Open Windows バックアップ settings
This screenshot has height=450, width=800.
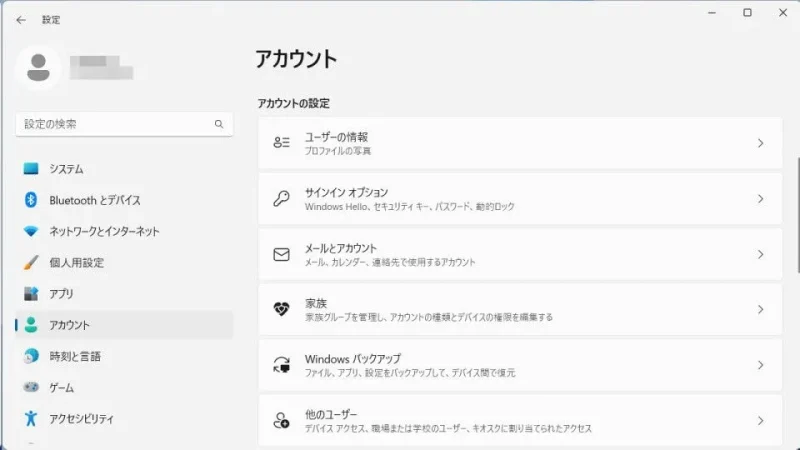pyautogui.click(x=520, y=365)
